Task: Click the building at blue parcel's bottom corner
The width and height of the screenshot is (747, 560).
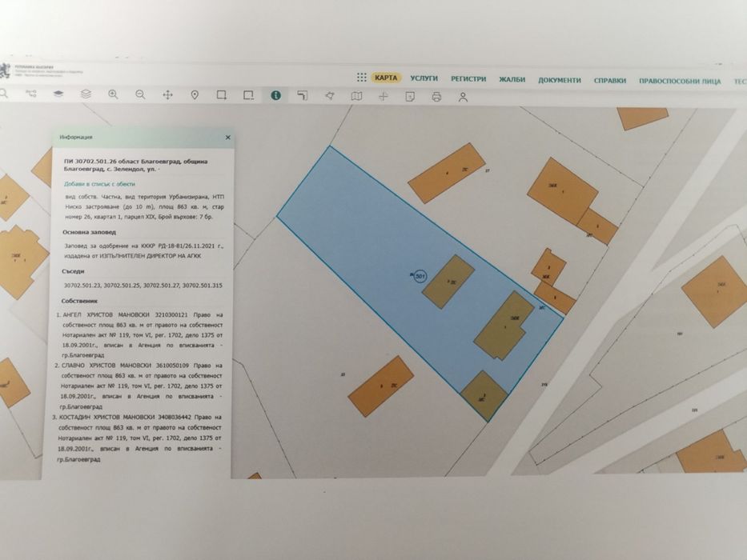Action: 484,395
